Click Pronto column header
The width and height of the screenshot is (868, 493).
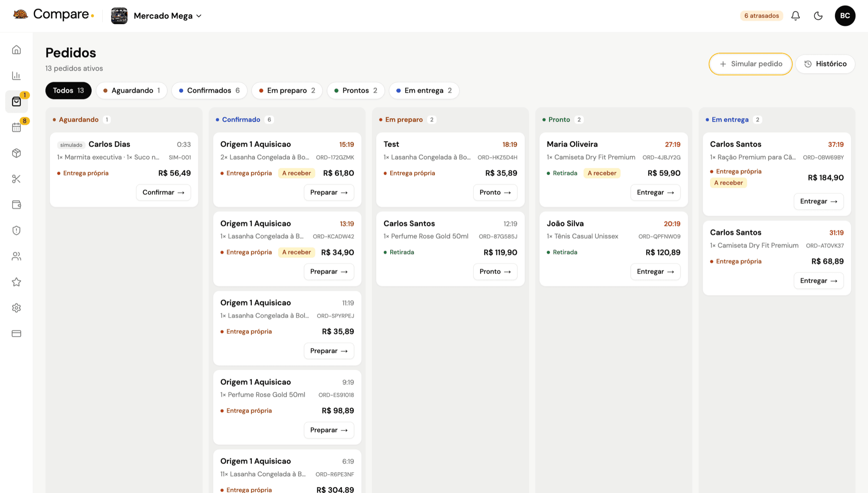click(x=559, y=120)
